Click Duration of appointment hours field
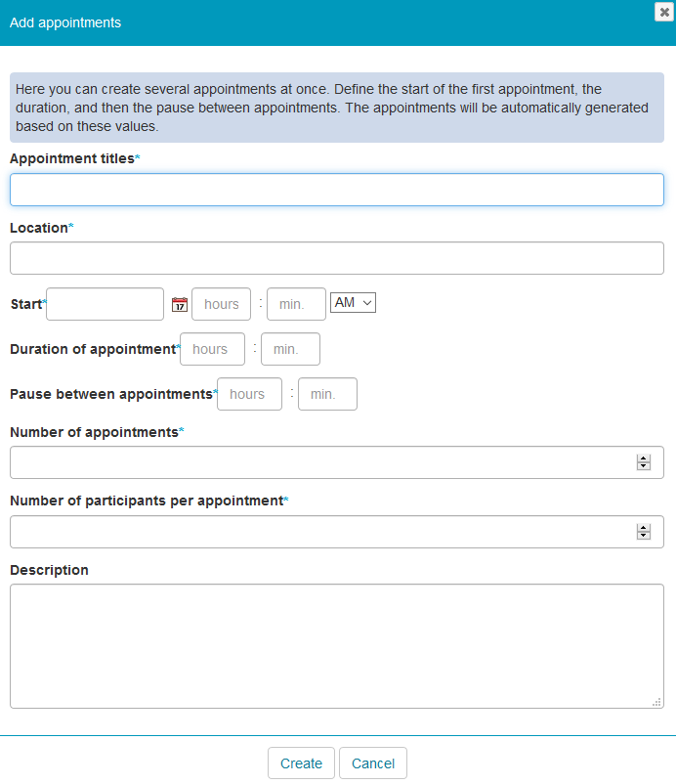Screen dimensions: 676x784 pos(212,349)
